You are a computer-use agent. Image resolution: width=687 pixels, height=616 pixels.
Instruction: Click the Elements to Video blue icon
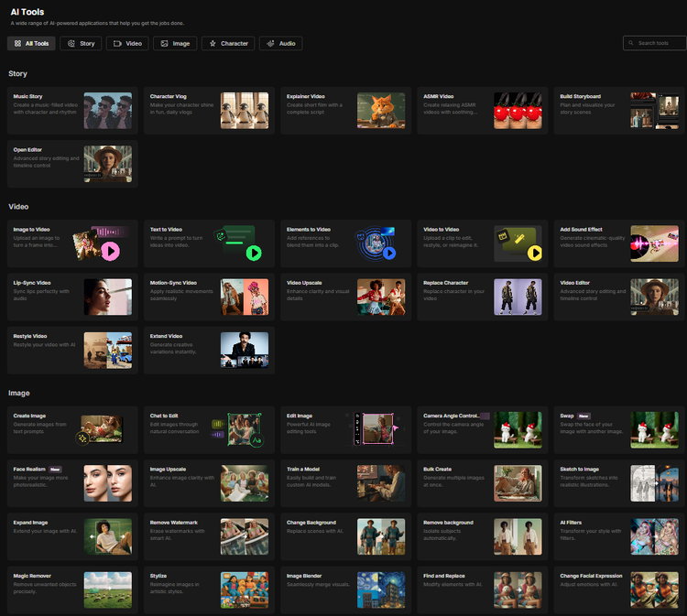pos(388,252)
